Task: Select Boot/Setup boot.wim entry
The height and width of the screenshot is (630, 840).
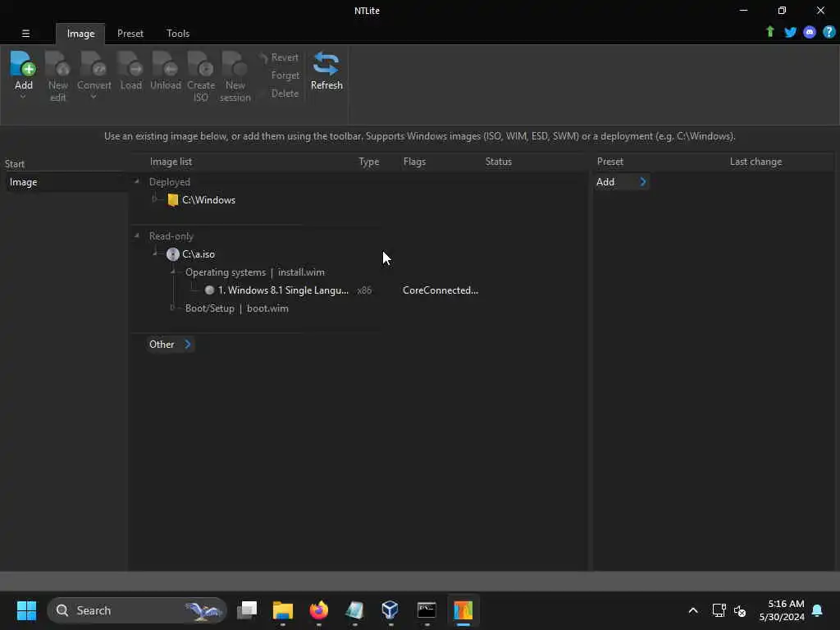Action: click(x=237, y=308)
